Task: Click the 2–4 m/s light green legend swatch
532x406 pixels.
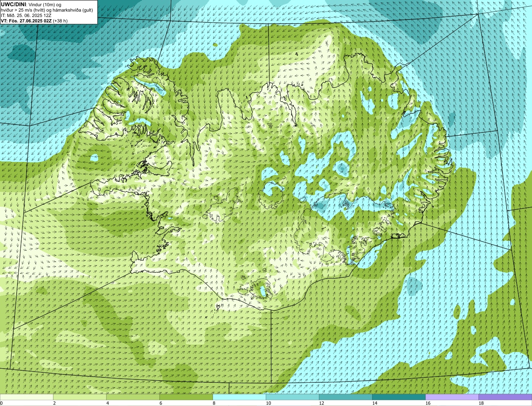Action: tap(80, 397)
